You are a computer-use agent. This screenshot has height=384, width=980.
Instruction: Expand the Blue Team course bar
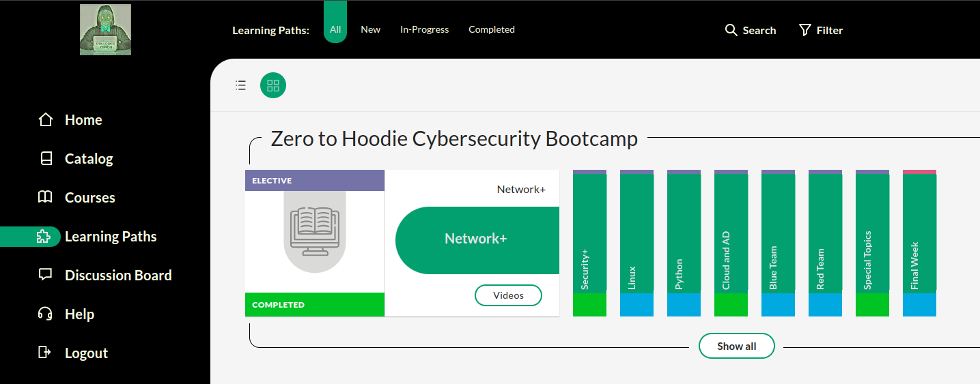pos(779,243)
